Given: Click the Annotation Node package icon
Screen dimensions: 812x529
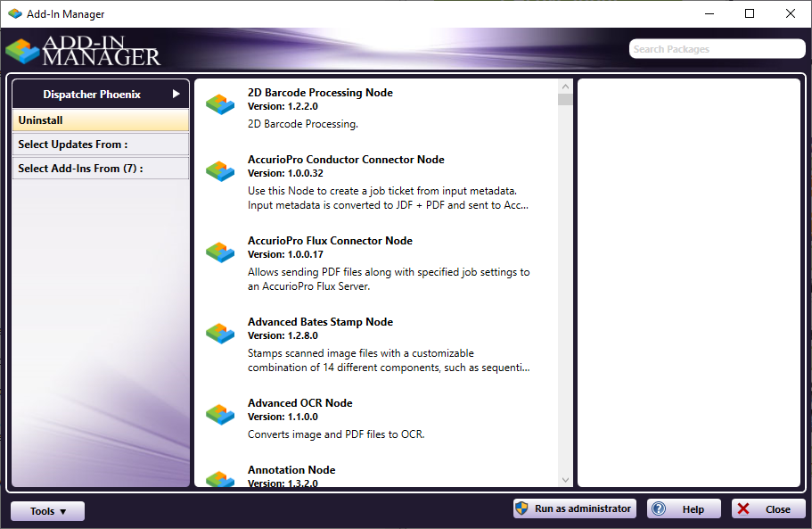Looking at the screenshot, I should click(x=220, y=479).
